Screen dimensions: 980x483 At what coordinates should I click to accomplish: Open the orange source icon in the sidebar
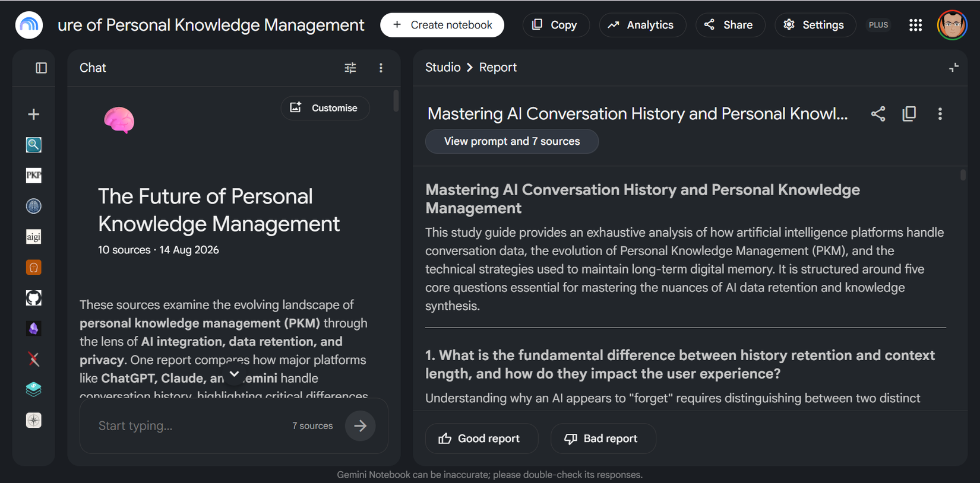34,268
